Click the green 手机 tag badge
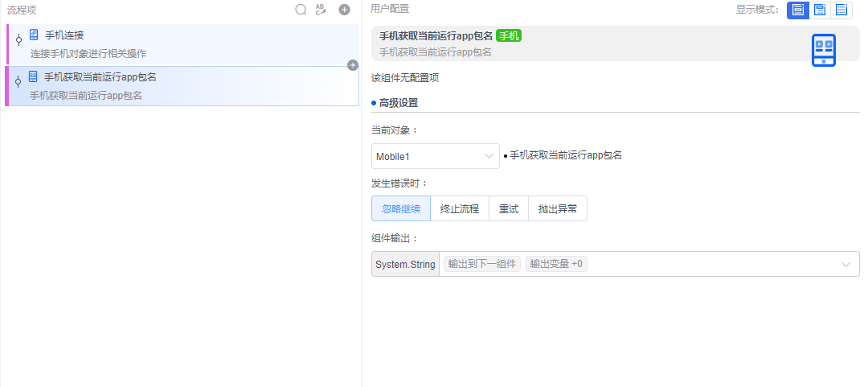Image resolution: width=868 pixels, height=387 pixels. coord(509,36)
